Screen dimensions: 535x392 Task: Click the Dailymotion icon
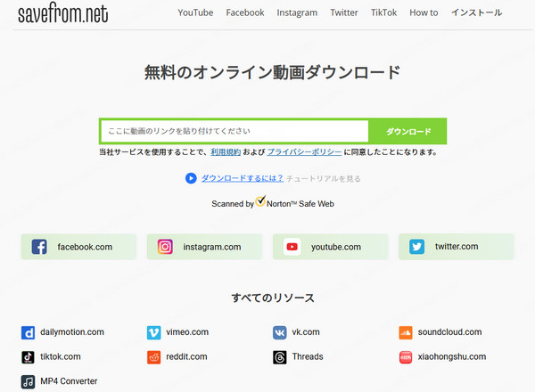point(28,332)
